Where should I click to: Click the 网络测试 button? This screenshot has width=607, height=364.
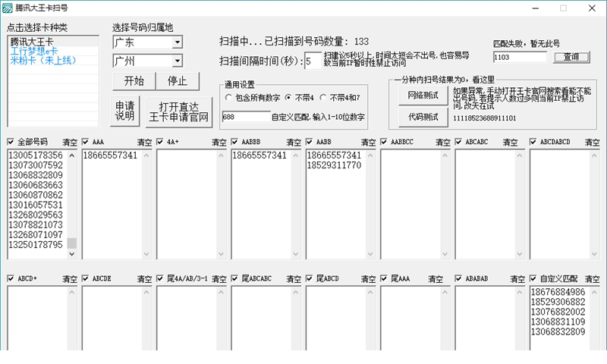click(x=423, y=95)
